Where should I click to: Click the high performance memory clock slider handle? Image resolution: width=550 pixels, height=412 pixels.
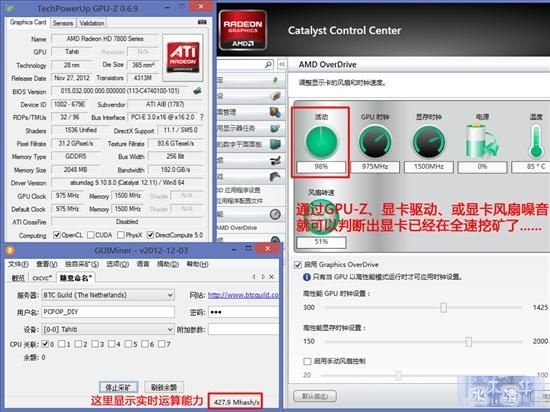(x=469, y=342)
